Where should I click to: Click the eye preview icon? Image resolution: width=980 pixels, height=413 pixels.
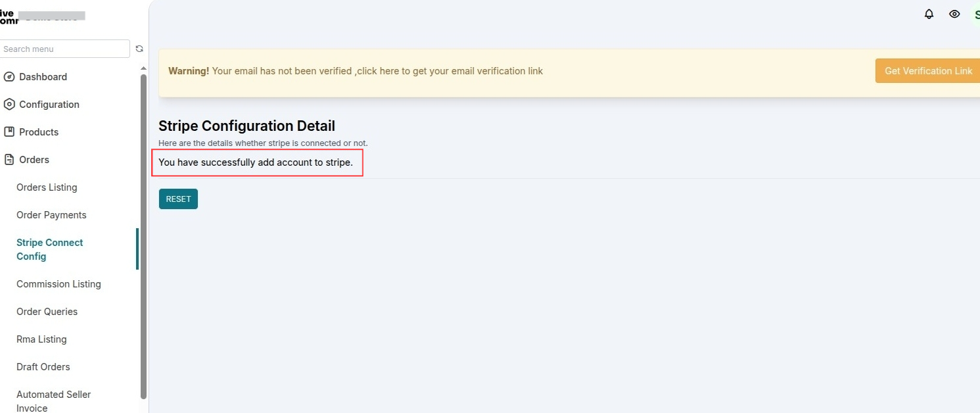point(954,14)
